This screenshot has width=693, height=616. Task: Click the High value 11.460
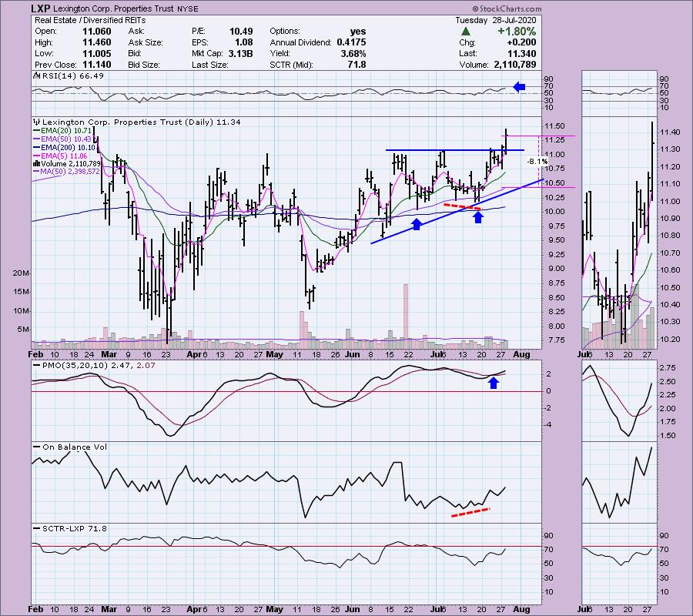[x=97, y=42]
